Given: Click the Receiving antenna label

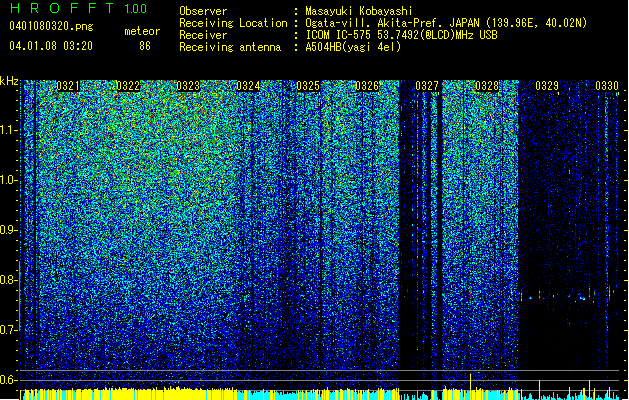Looking at the screenshot, I should coord(230,47).
